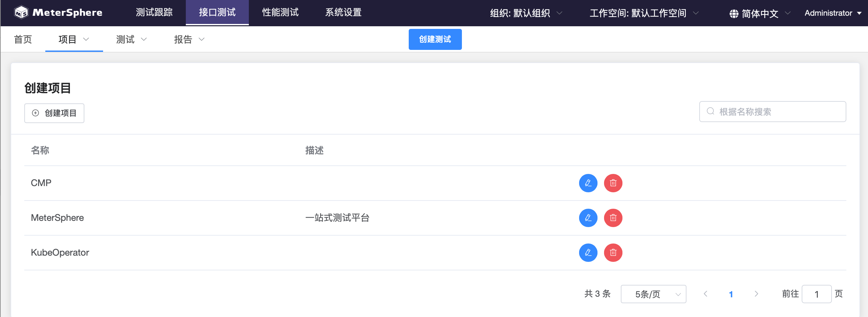Click the MeterSphere logo icon
Viewport: 868px width, 317px height.
[21, 12]
